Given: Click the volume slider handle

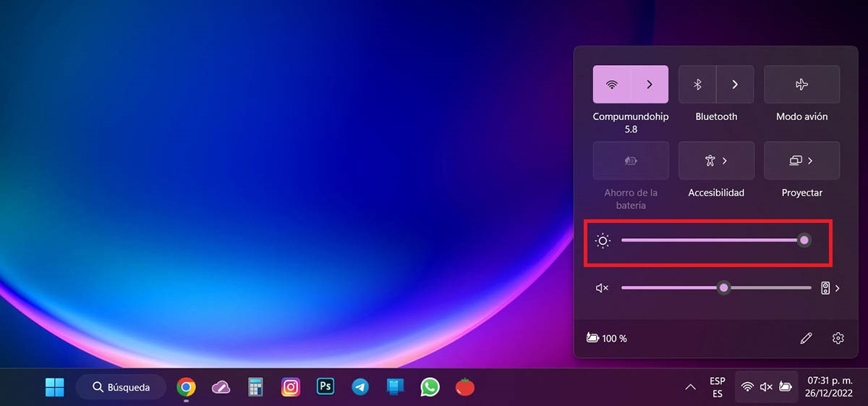Looking at the screenshot, I should tap(723, 288).
